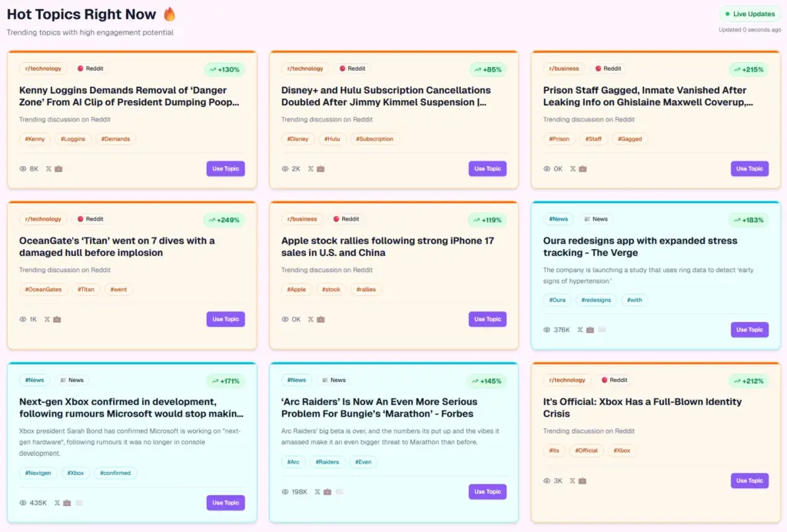Click Use Topic on the Oura card
Screen dimensions: 787x532
[749, 329]
